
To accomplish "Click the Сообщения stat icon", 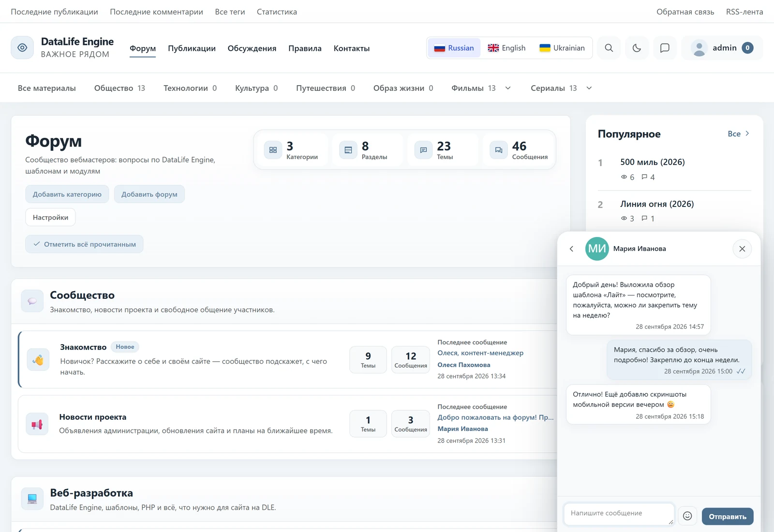I will coord(499,150).
